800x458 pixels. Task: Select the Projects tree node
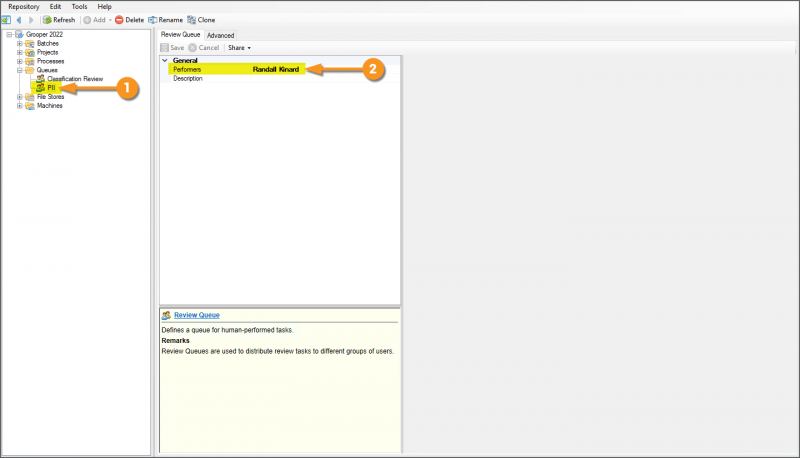tap(47, 53)
